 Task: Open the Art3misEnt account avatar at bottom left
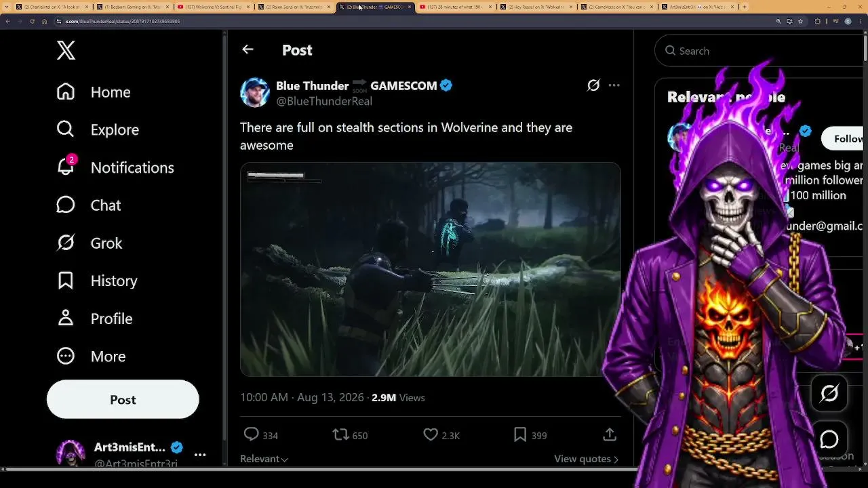(x=71, y=453)
